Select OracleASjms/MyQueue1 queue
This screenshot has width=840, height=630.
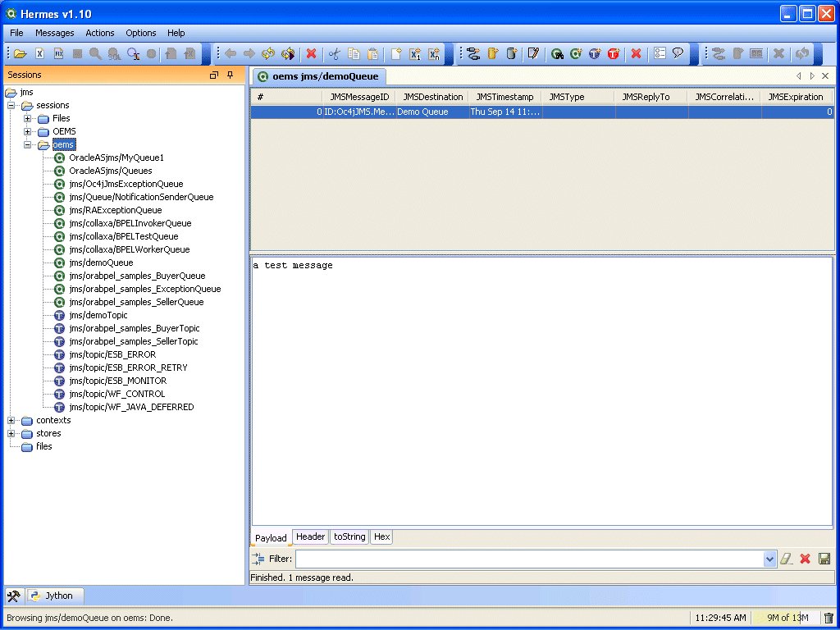(116, 157)
